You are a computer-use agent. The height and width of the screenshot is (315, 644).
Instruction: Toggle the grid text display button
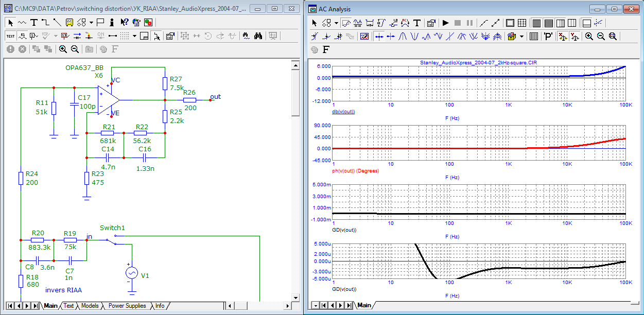(x=11, y=36)
